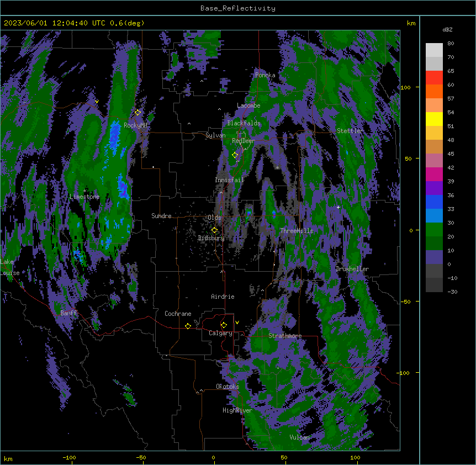
Task: Click the yellow diamond marker between Olds and Didsbury
Action: click(x=214, y=230)
